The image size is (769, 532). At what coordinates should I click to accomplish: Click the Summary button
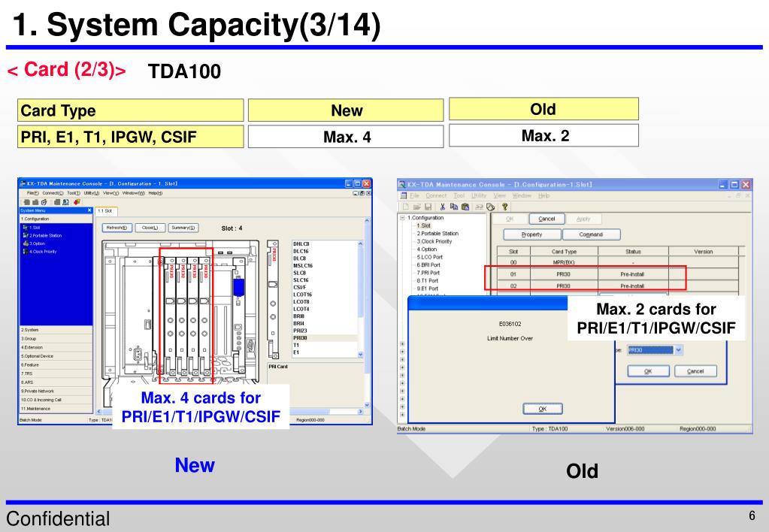coord(183,228)
